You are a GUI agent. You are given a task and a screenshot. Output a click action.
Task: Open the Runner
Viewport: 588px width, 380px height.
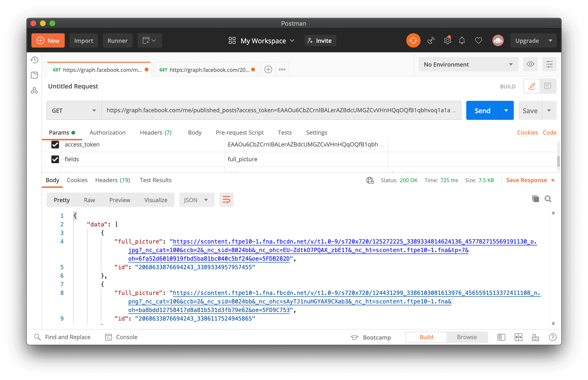tap(117, 40)
